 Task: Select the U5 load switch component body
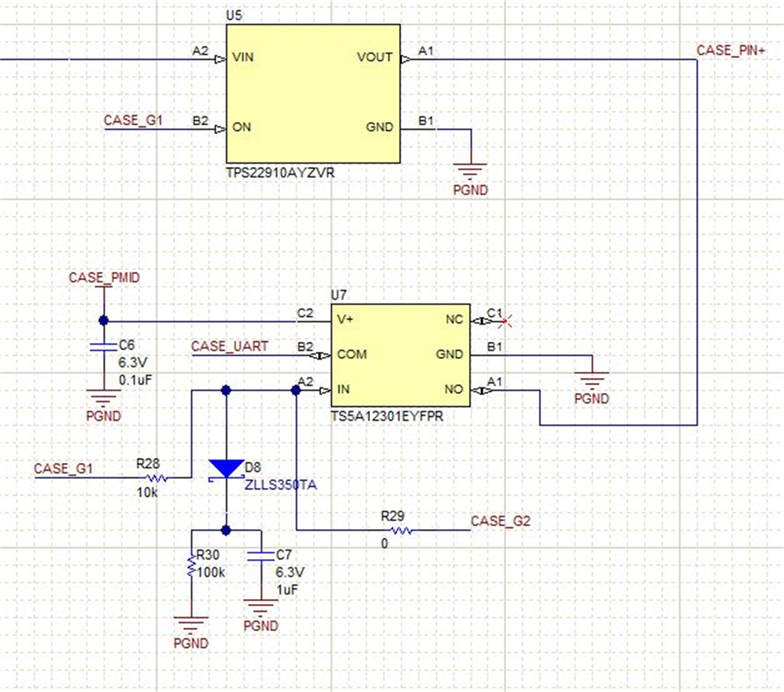tap(313, 93)
